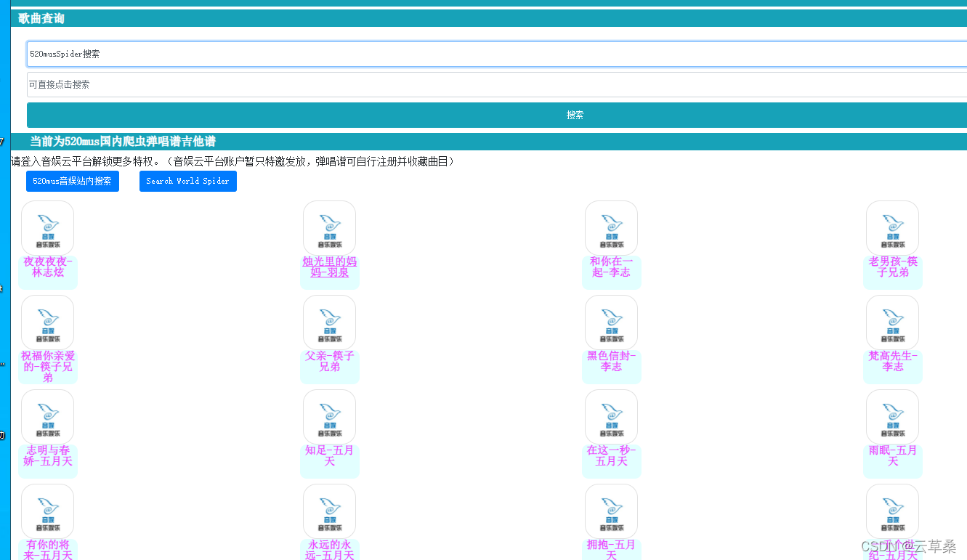Image resolution: width=967 pixels, height=560 pixels.
Task: Click the logo icon above 和你在一起-李志
Action: 611,228
